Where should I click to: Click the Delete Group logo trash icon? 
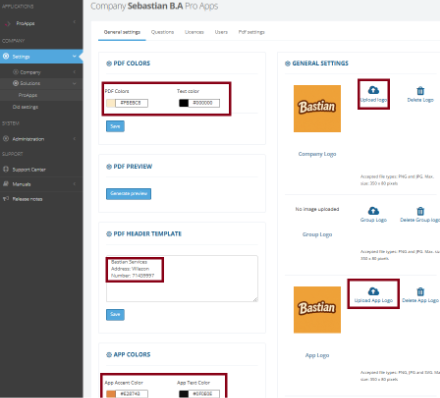pyautogui.click(x=420, y=211)
